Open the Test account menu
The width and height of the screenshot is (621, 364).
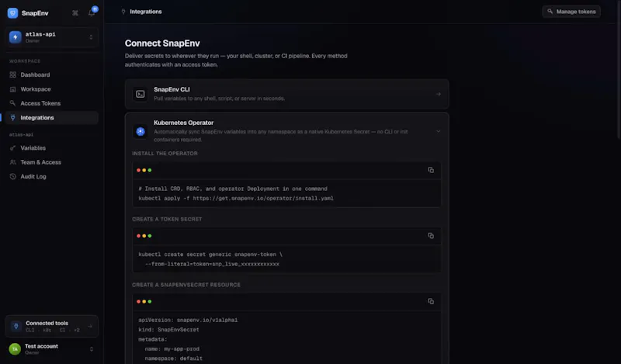[x=51, y=349]
